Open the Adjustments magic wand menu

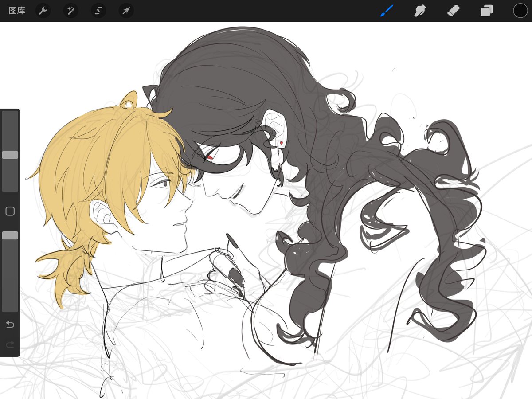coord(70,11)
